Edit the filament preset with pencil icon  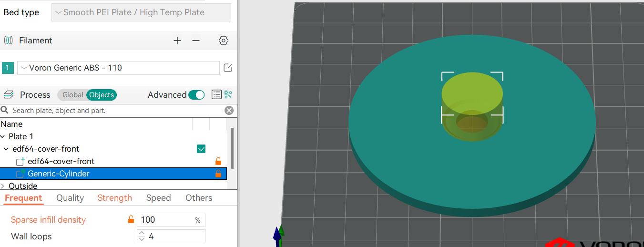pos(228,68)
